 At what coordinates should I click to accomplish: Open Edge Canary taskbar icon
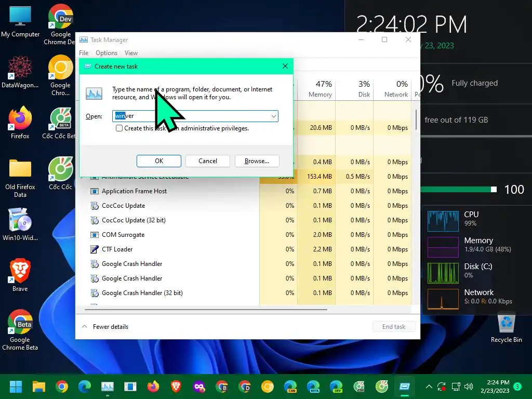click(290, 387)
